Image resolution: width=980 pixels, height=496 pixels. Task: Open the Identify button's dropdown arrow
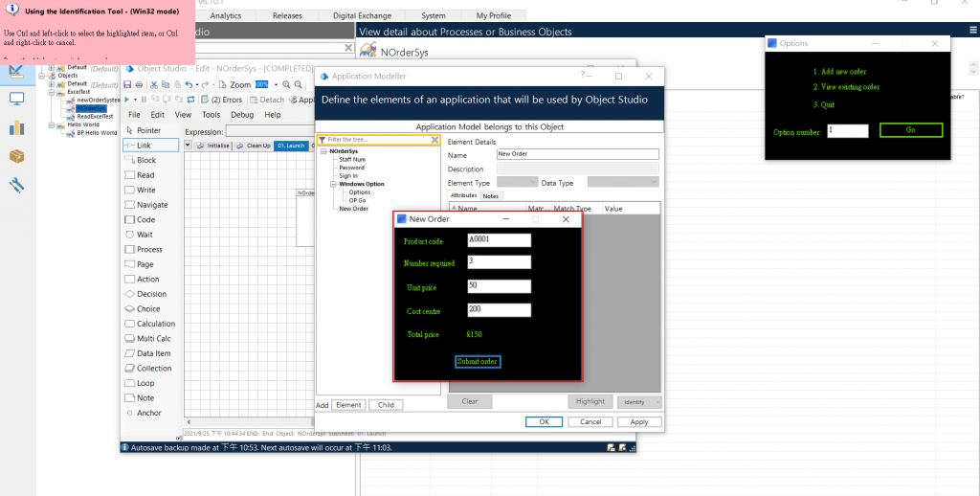coord(657,402)
